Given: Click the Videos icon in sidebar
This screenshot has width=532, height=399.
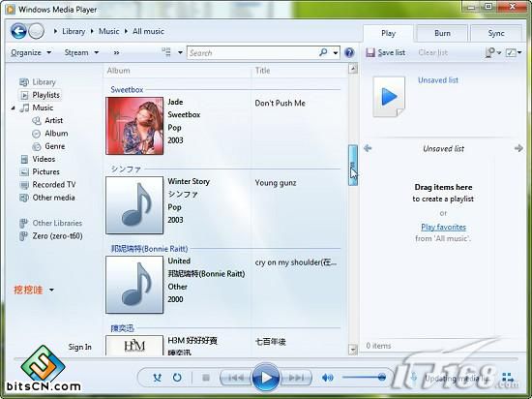Looking at the screenshot, I should click(24, 159).
